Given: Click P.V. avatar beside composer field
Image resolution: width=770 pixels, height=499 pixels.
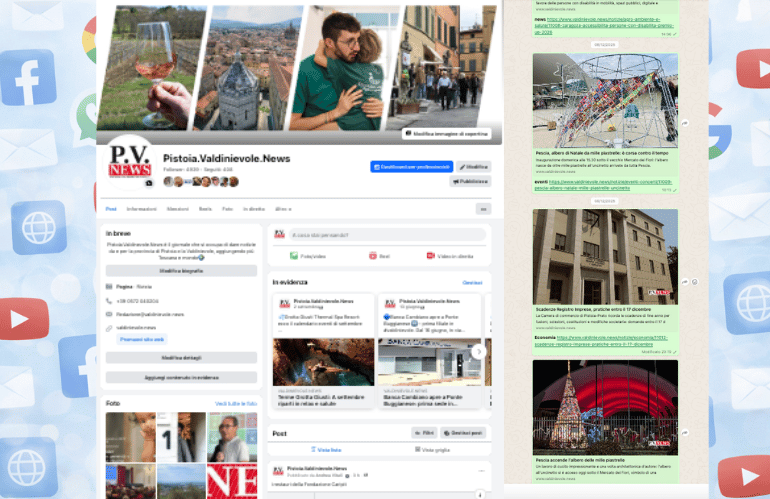Looking at the screenshot, I should [279, 234].
